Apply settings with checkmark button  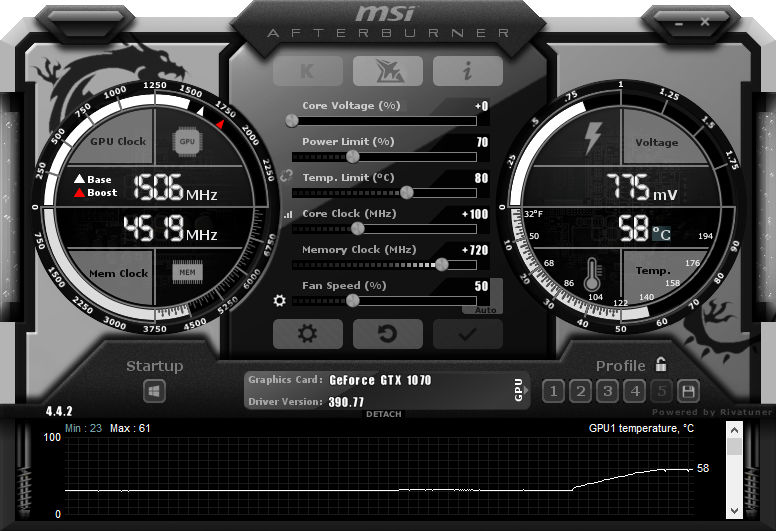click(468, 334)
